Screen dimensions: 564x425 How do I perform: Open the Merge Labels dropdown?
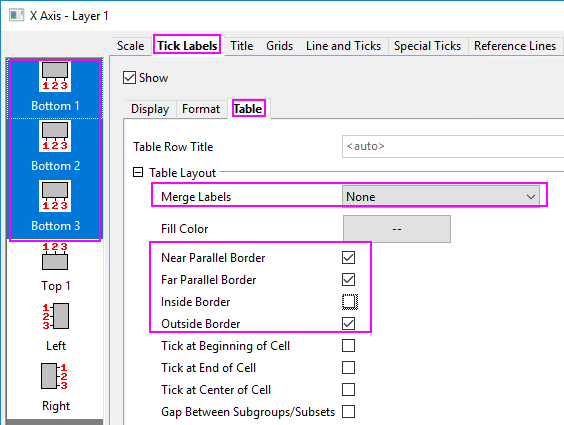[441, 197]
